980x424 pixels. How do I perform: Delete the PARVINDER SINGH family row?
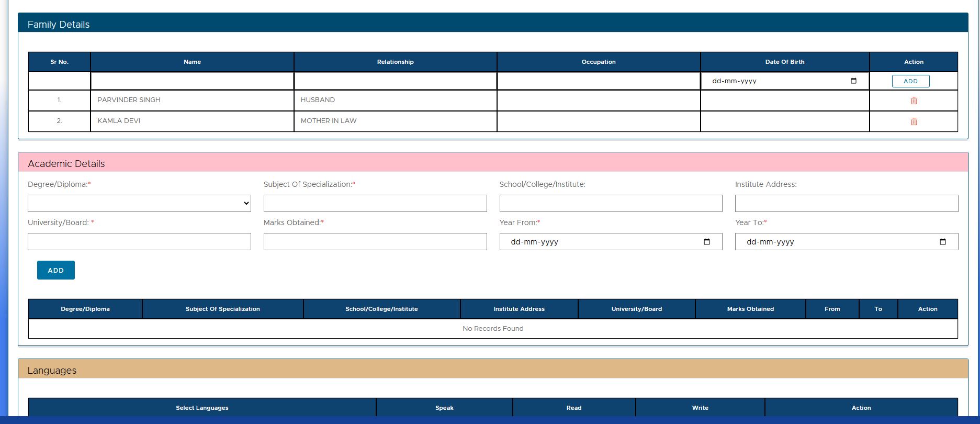(914, 101)
